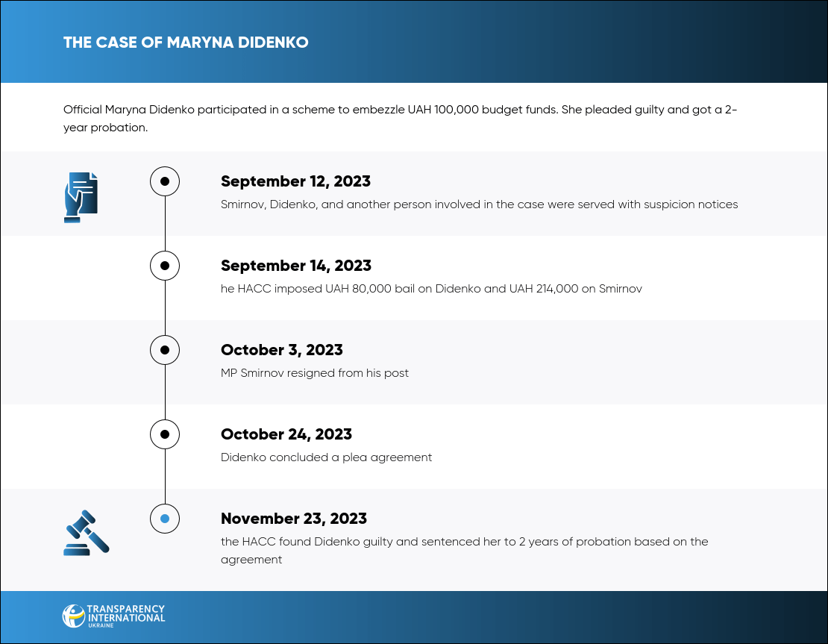Select the October 3, 2023 timeline marker
The image size is (828, 644).
(x=165, y=350)
